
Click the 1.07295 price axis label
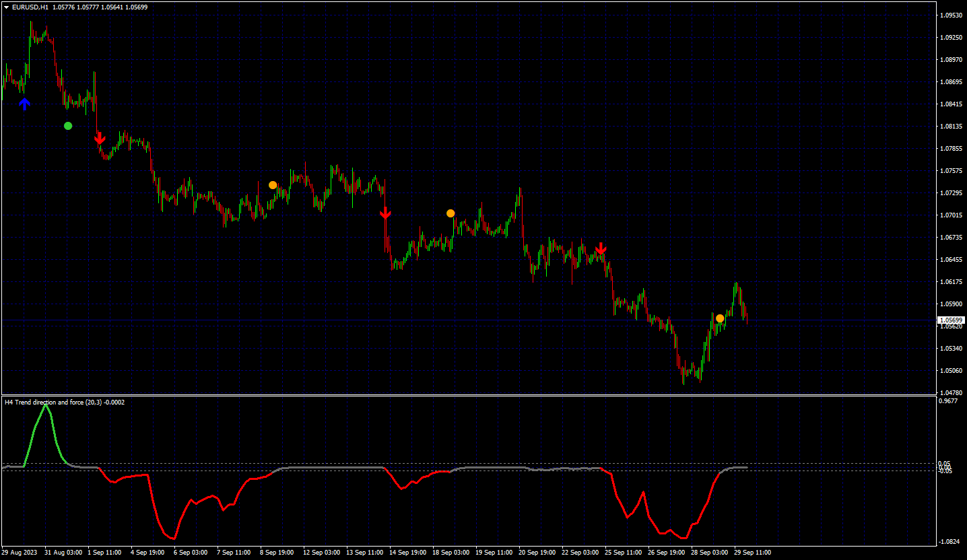951,193
